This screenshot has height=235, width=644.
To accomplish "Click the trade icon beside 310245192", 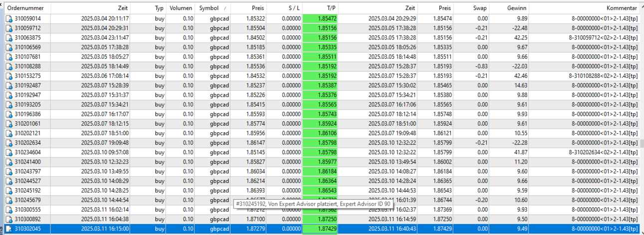I will [x=9, y=191].
